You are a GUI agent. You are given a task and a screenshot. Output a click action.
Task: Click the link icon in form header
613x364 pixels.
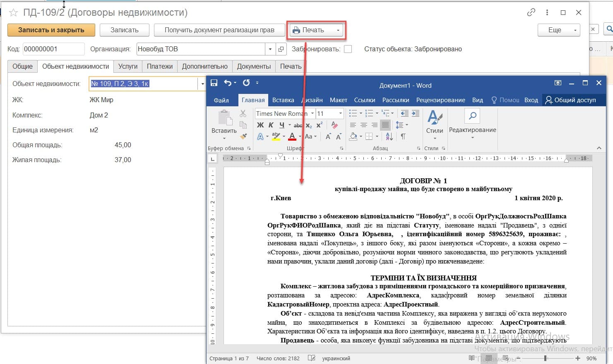(x=531, y=12)
